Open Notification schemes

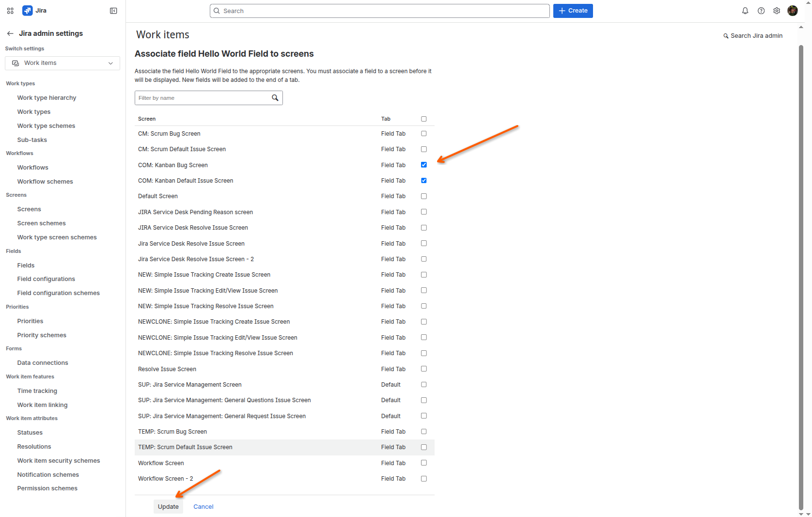[48, 475]
